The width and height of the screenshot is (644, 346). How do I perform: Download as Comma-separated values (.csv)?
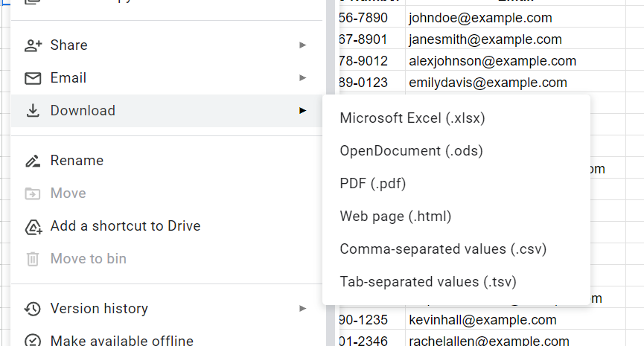[x=443, y=249]
